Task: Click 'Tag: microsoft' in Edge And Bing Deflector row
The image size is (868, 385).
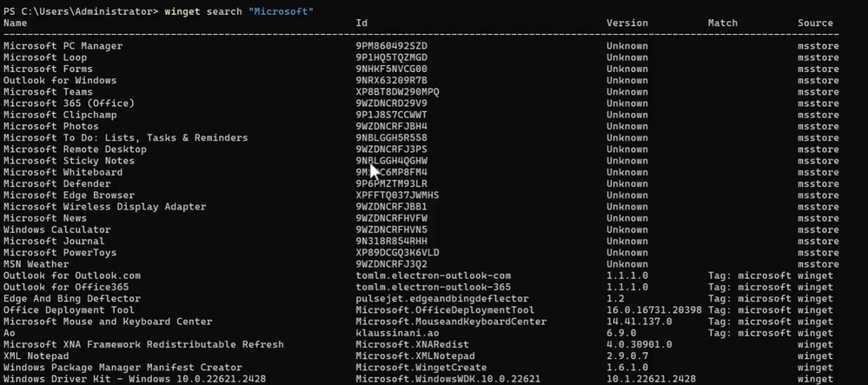Action: pos(750,299)
